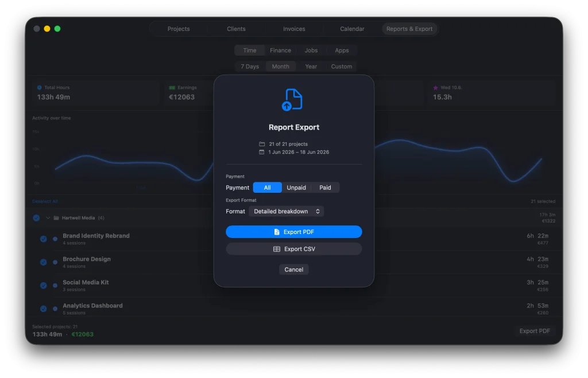Click the 133h 49m total hours value
This screenshot has height=378, width=588.
tap(53, 97)
